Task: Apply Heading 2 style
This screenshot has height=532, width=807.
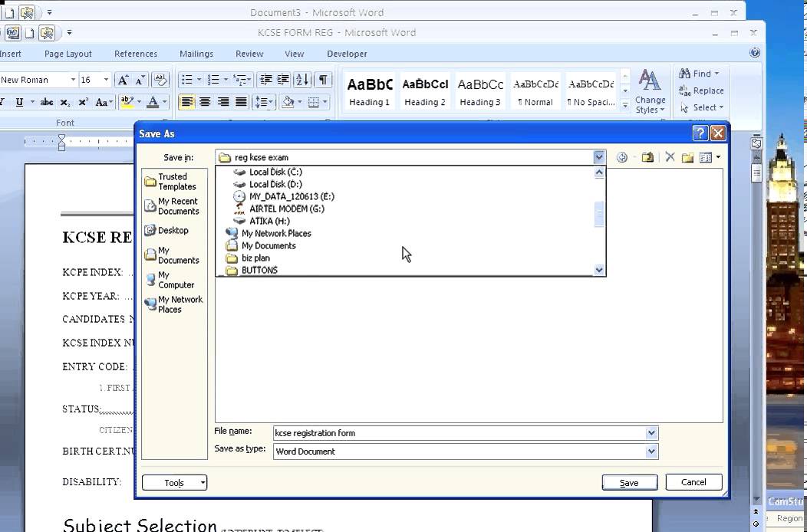Action: coord(425,91)
